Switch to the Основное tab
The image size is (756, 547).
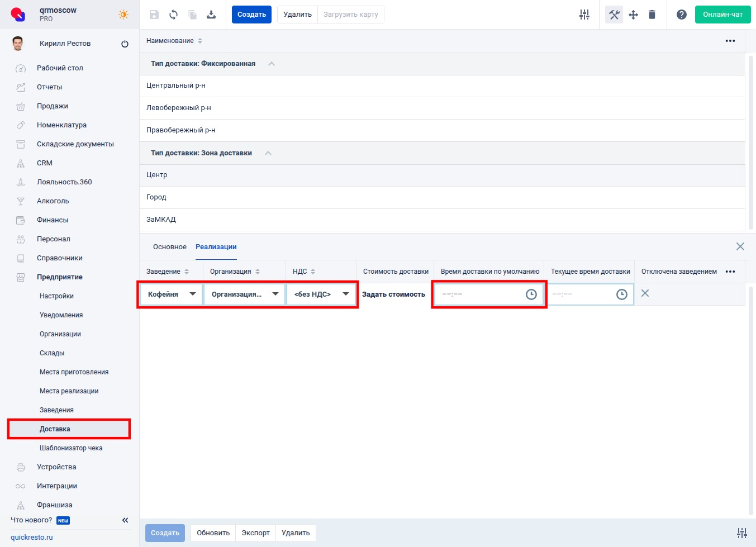(x=170, y=247)
